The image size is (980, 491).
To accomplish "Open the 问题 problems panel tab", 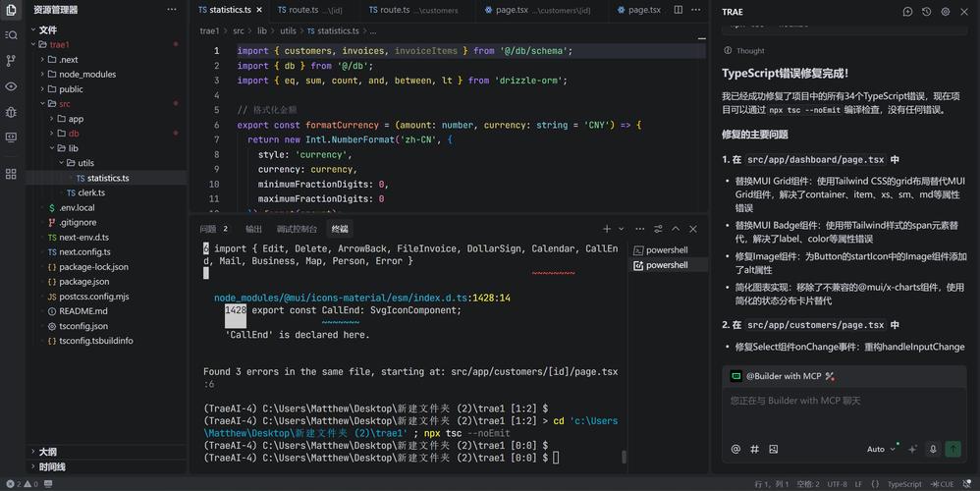I will click(x=214, y=229).
